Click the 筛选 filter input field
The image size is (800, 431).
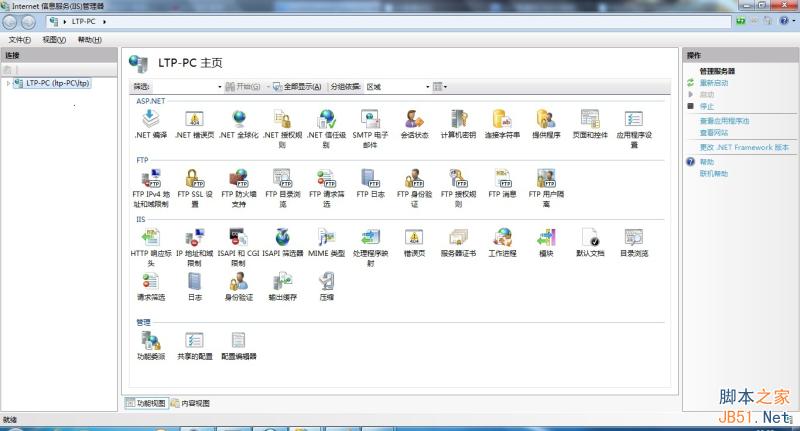pos(186,87)
